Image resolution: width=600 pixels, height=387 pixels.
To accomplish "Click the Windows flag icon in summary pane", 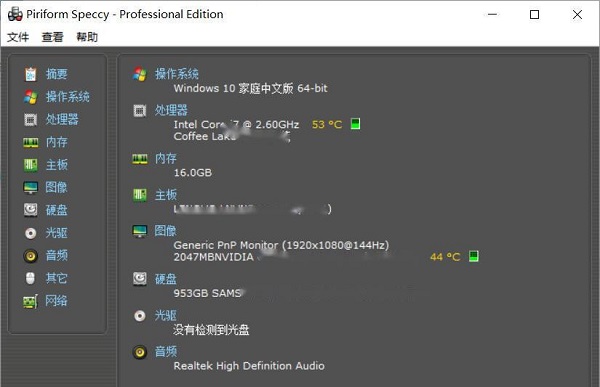I will click(x=140, y=74).
